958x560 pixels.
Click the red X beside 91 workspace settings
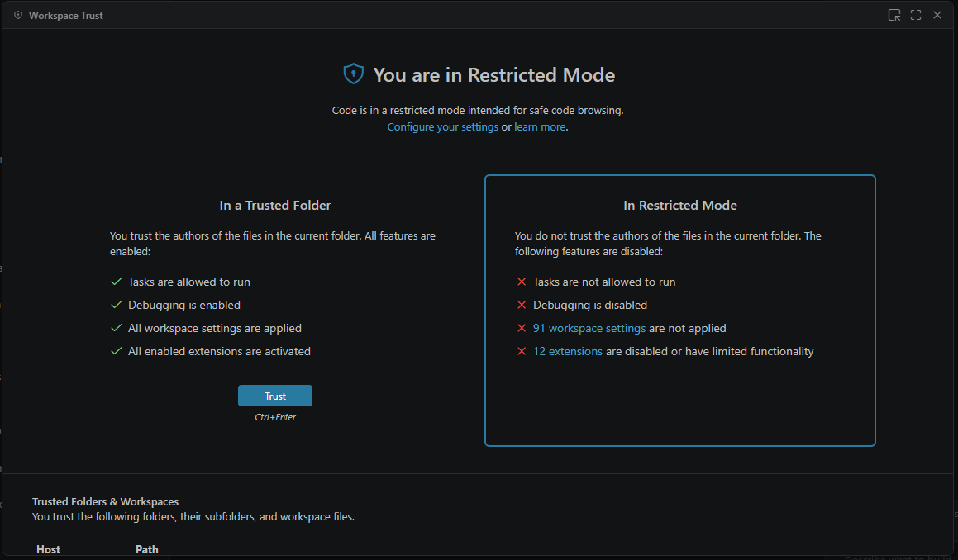coord(522,328)
